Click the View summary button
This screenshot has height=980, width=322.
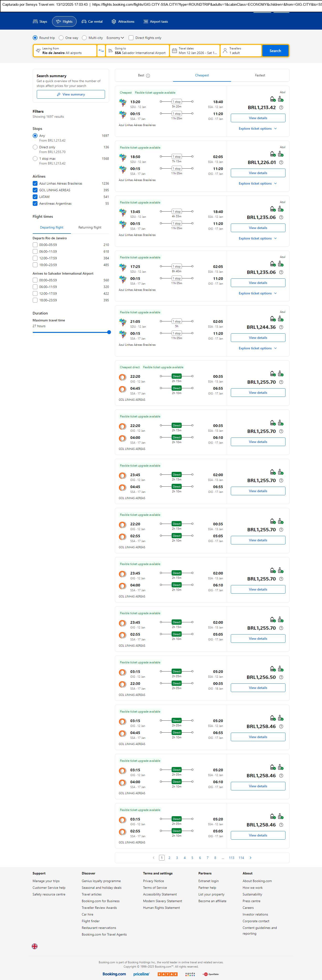click(x=71, y=94)
